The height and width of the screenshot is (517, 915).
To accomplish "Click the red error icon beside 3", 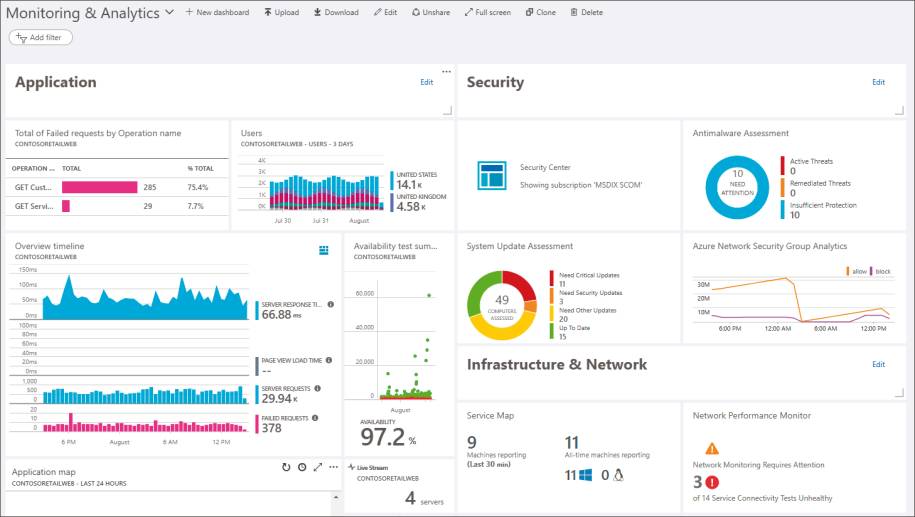I will tap(713, 483).
